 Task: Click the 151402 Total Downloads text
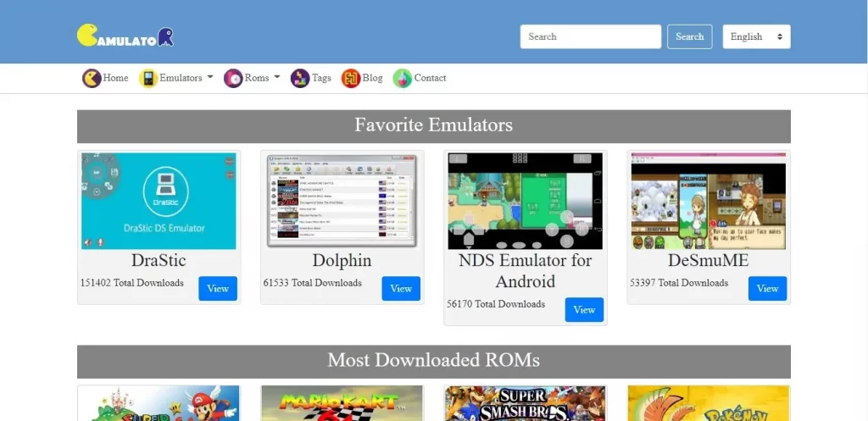[131, 283]
